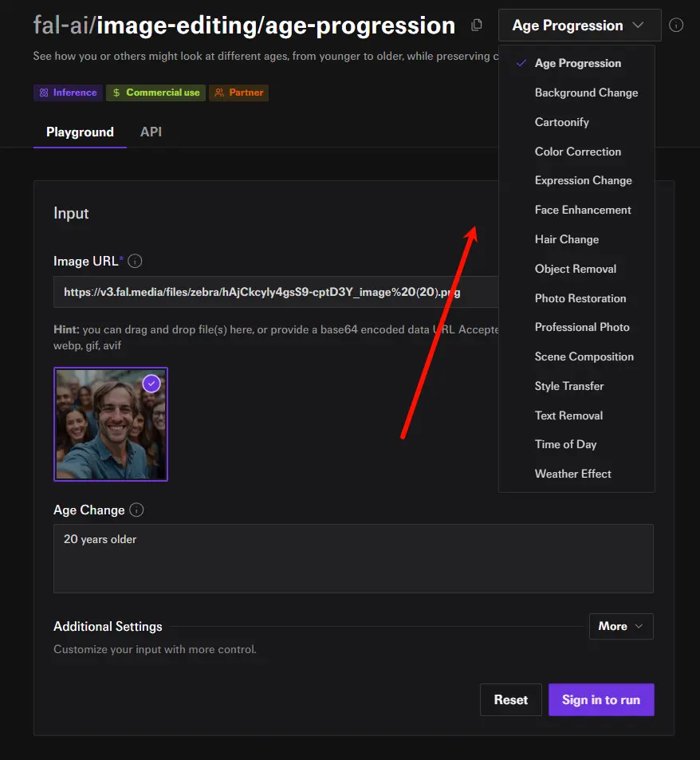Pick Photo Restoration from the menu

coord(580,298)
